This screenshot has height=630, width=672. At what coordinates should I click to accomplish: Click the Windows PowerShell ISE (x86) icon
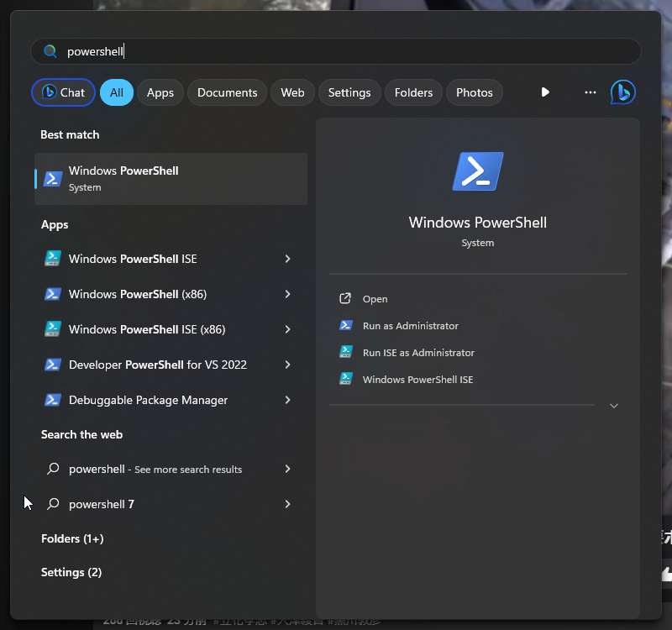point(53,329)
